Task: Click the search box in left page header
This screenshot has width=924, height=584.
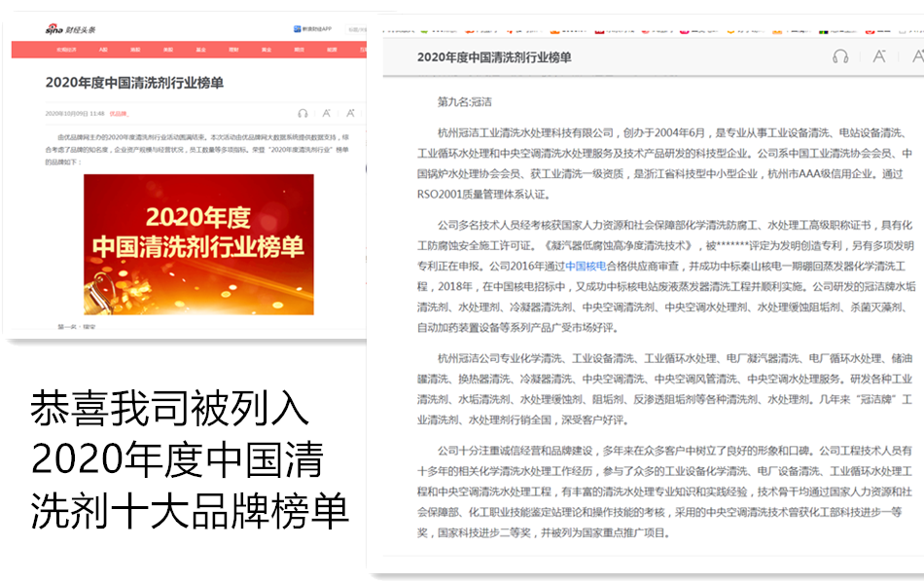Action: pos(357,29)
